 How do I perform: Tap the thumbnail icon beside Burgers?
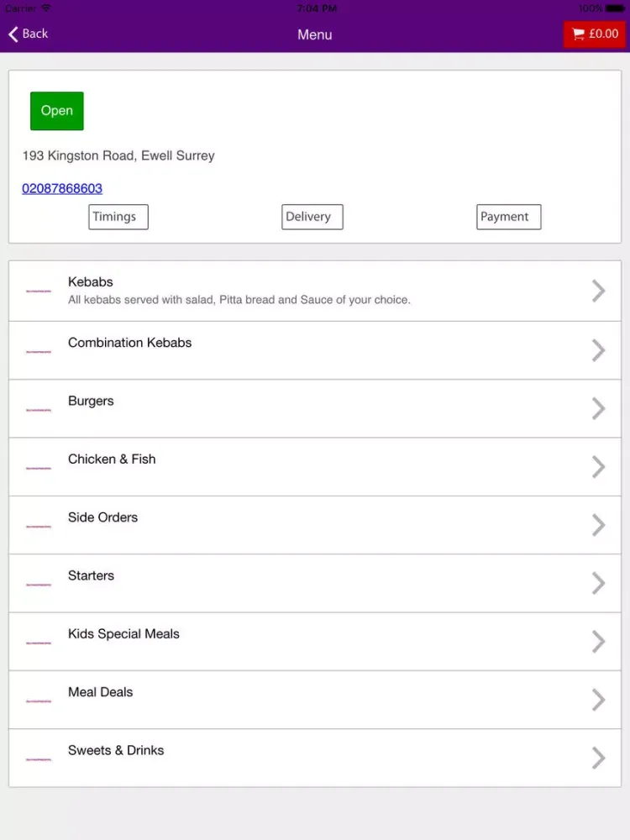click(39, 410)
